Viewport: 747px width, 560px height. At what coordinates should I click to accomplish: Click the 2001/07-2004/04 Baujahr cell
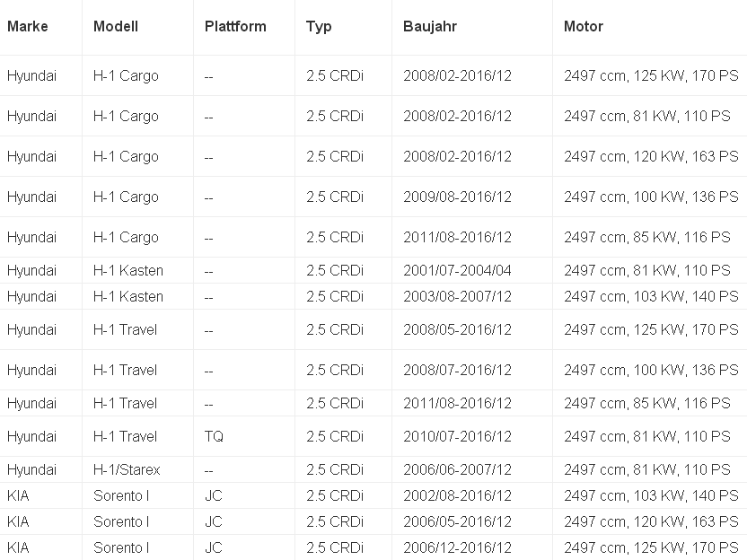pyautogui.click(x=457, y=271)
